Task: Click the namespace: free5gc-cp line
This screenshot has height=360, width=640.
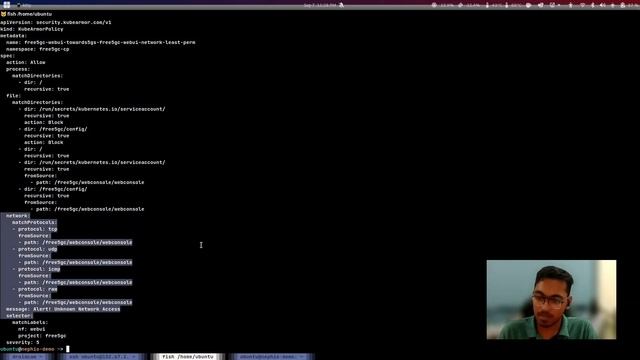Action: (38, 49)
